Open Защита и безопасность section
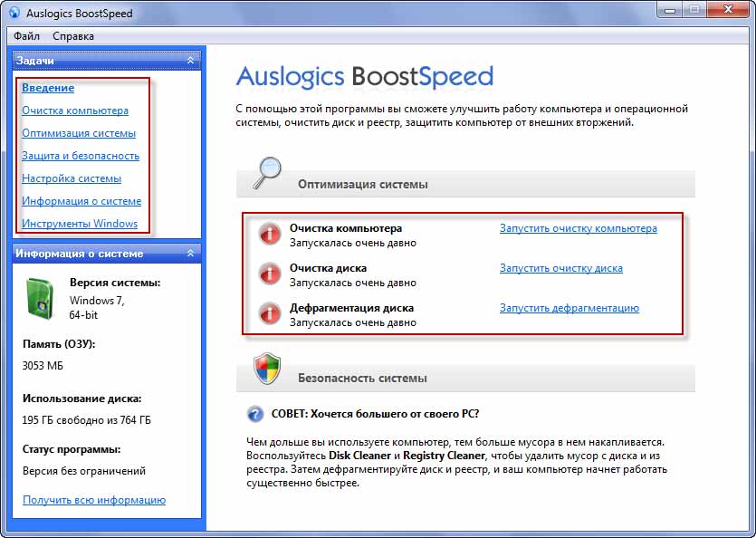The image size is (756, 538). tap(81, 156)
